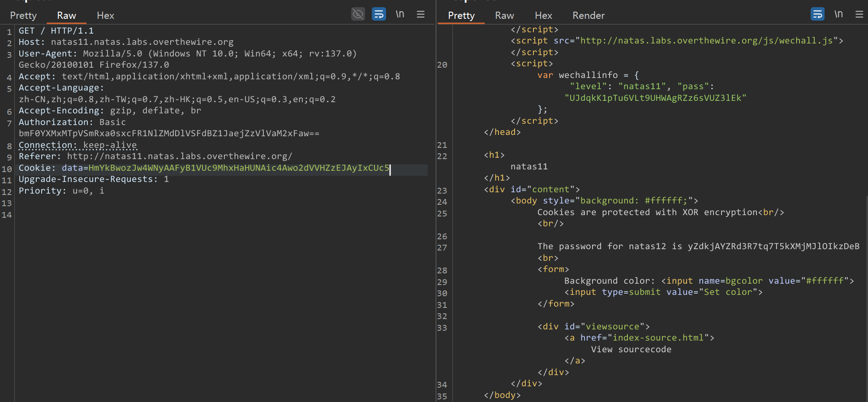Toggle show non-printable characters in response panel

click(x=838, y=14)
